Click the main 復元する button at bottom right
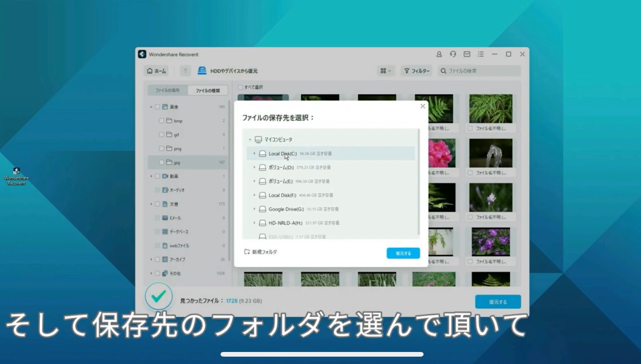This screenshot has width=641, height=364. tap(498, 302)
